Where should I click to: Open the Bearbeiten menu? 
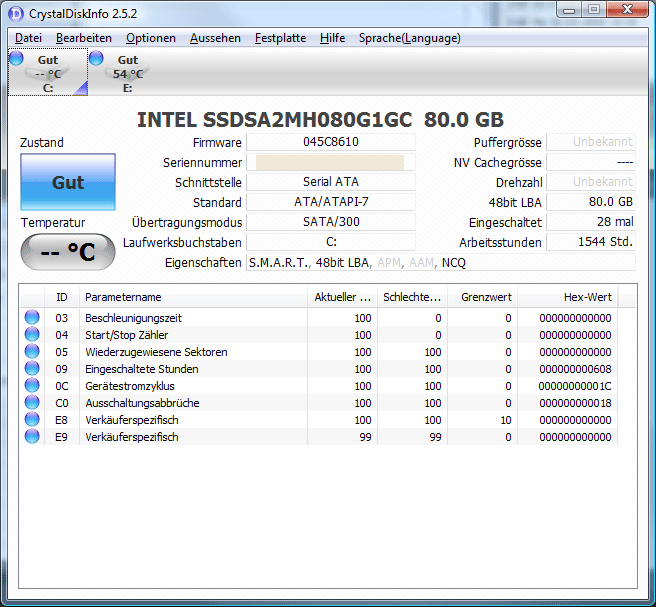click(x=84, y=38)
